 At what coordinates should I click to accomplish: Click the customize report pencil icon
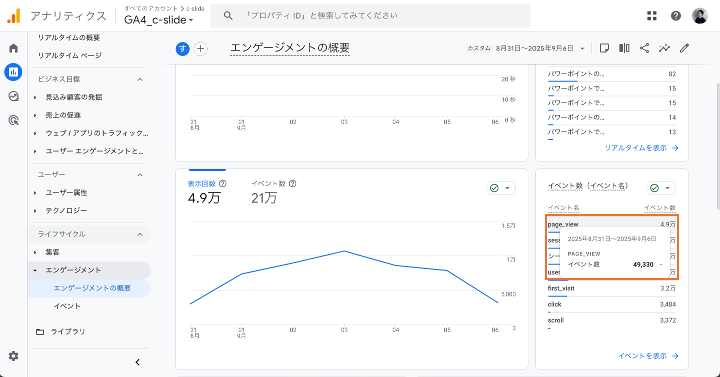(684, 48)
